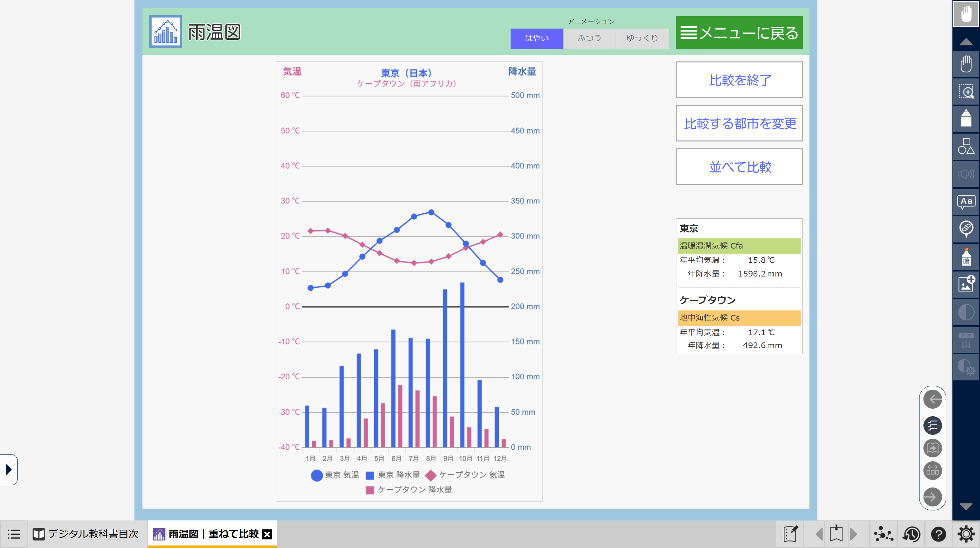Set animation speed to はやい
This screenshot has height=548, width=980.
tap(536, 38)
